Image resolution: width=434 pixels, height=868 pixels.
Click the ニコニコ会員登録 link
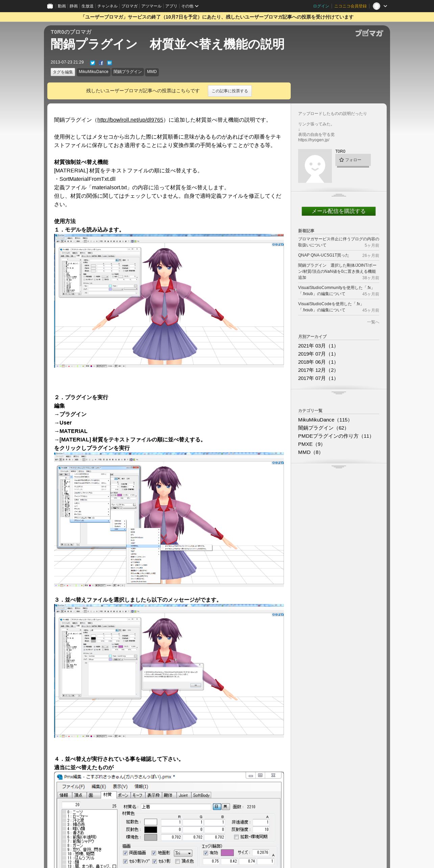pyautogui.click(x=351, y=6)
